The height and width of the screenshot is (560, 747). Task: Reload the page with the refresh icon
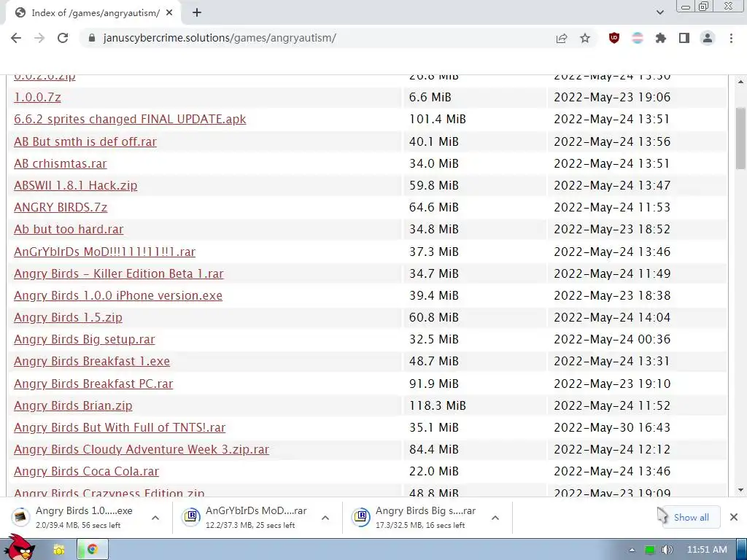point(63,38)
